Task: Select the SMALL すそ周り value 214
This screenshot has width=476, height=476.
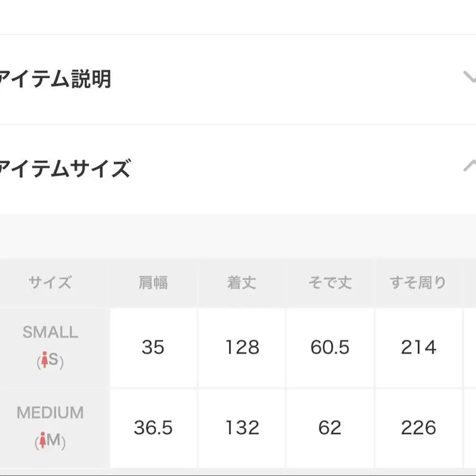Action: pos(419,347)
